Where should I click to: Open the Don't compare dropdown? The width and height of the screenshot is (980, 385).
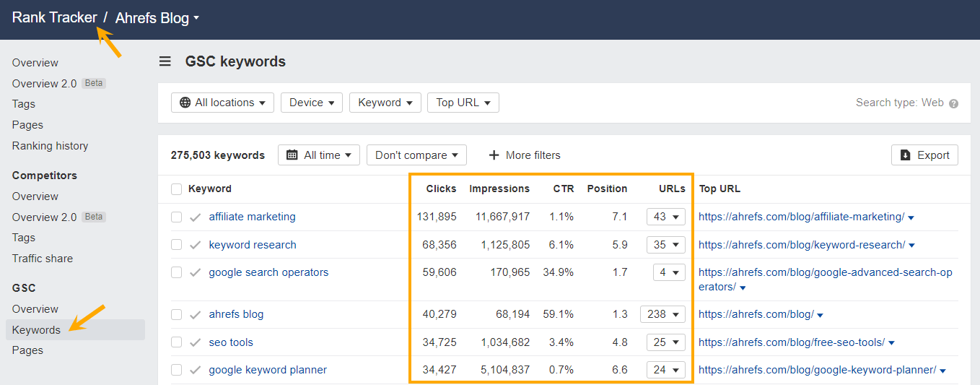(416, 155)
